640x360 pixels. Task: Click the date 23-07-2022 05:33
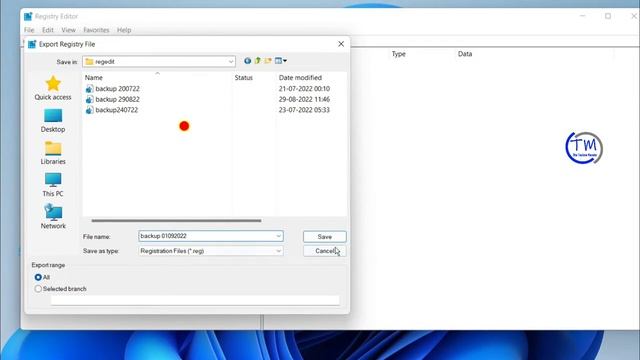point(304,110)
